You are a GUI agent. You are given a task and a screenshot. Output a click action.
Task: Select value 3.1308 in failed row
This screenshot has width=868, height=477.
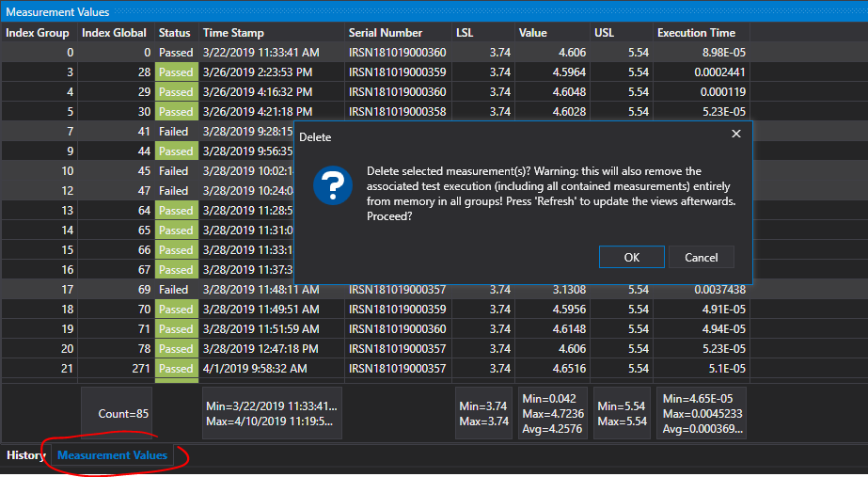pyautogui.click(x=552, y=290)
